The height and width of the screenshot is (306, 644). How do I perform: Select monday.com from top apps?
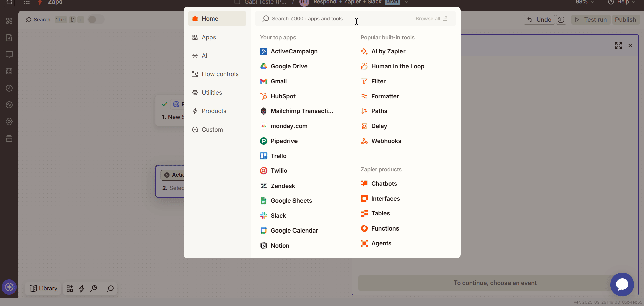[284, 126]
